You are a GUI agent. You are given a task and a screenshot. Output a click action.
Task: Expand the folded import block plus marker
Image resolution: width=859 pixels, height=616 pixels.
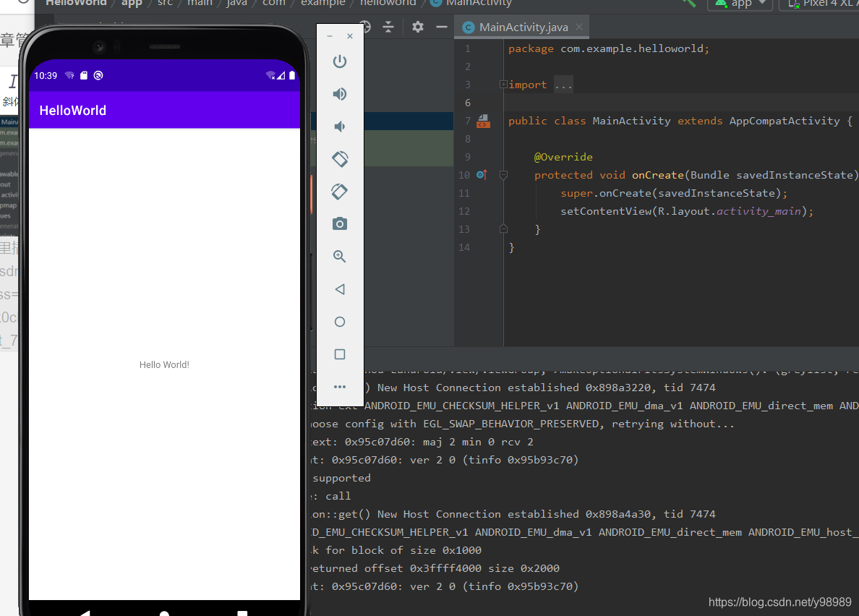(x=503, y=85)
